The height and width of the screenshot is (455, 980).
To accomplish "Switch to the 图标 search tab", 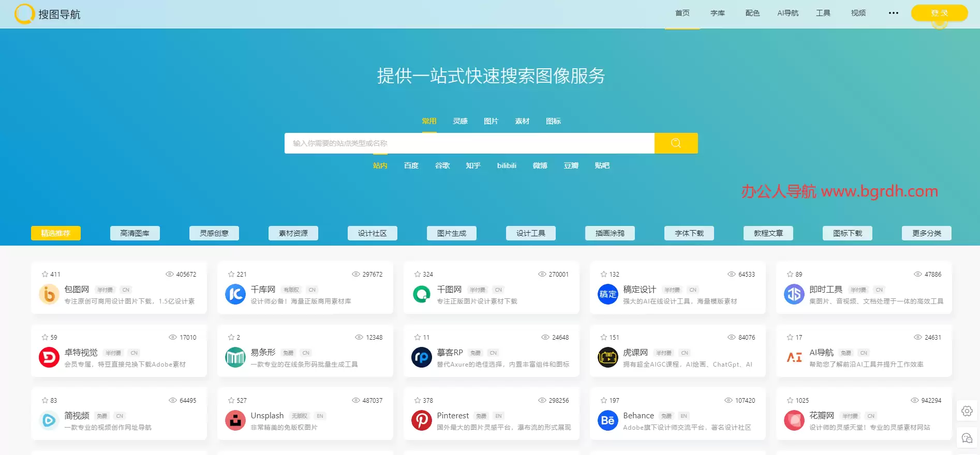I will coord(553,121).
